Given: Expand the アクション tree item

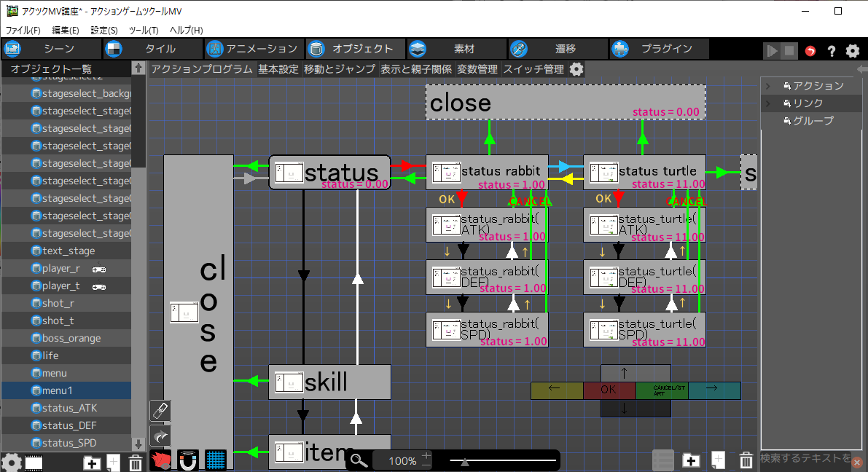Looking at the screenshot, I should [767, 86].
